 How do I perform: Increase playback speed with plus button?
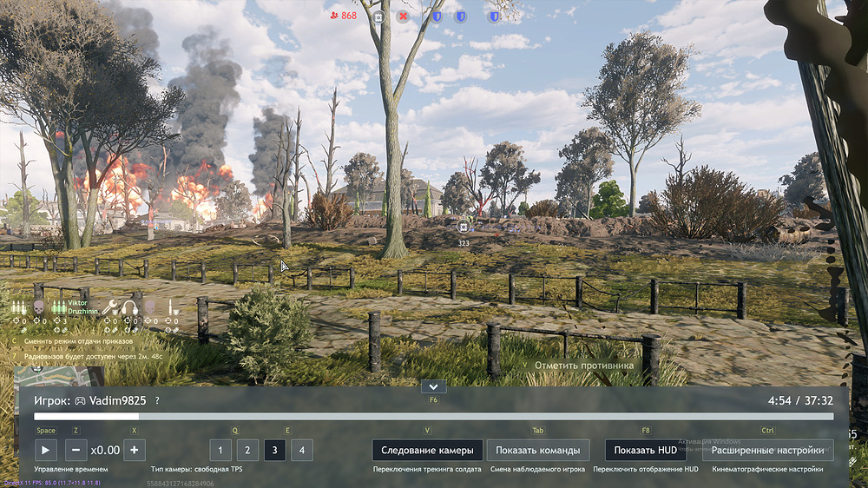134,450
